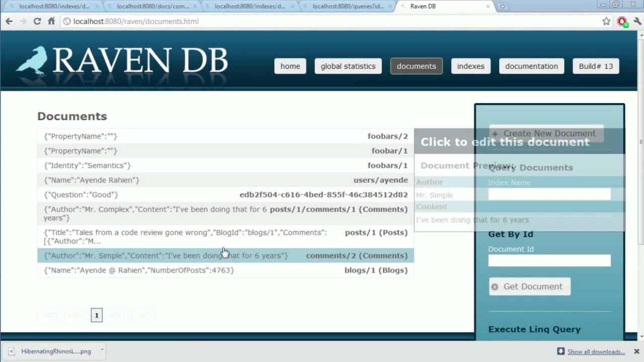Click the Raven DB bird logo
The width and height of the screenshot is (644, 362).
[x=32, y=60]
